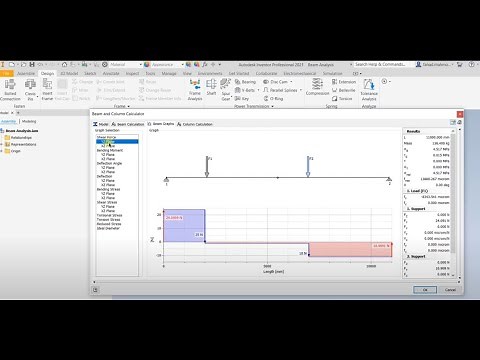Select Ideal Diameter graph
The image size is (480, 360).
click(x=108, y=228)
